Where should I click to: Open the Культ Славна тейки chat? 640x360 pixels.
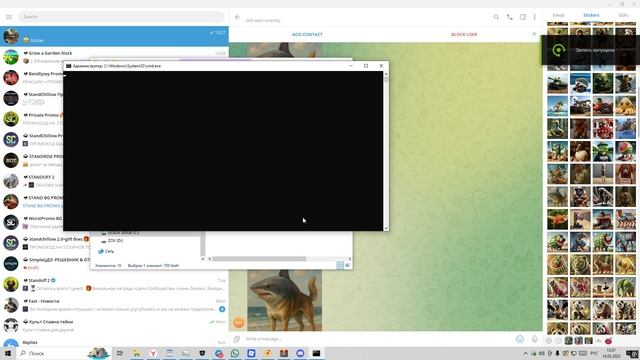(114, 325)
